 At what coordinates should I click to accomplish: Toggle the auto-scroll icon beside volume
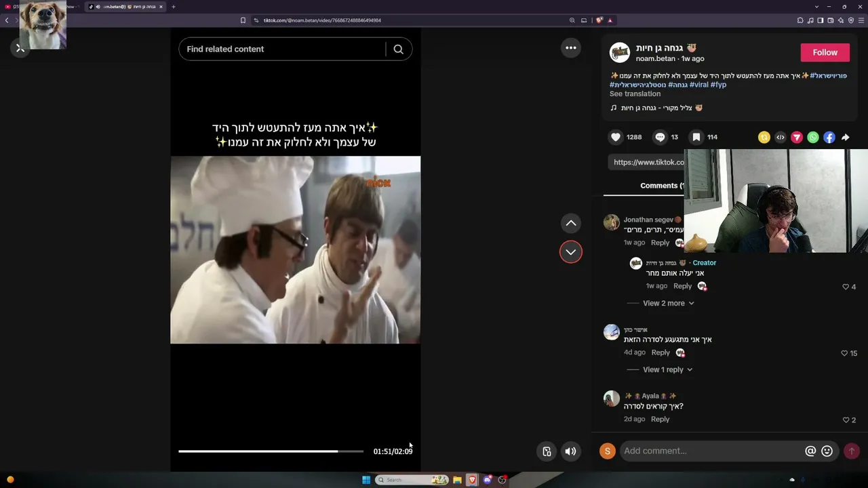point(547,451)
